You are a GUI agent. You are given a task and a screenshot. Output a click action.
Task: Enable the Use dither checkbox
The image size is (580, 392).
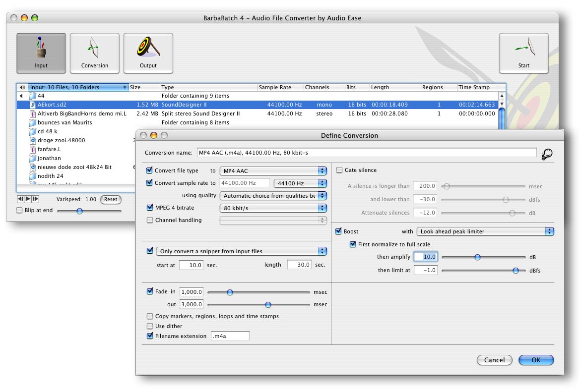click(x=150, y=326)
